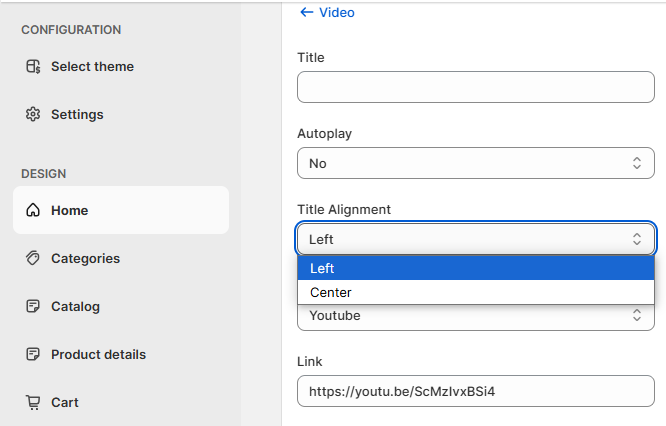Click the Catalog page icon
Image resolution: width=666 pixels, height=426 pixels.
coord(33,306)
